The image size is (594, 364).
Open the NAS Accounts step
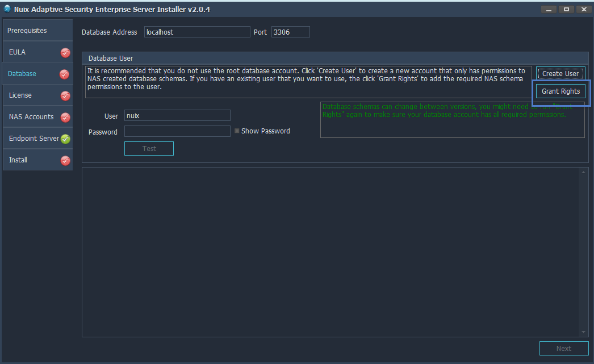[37, 116]
